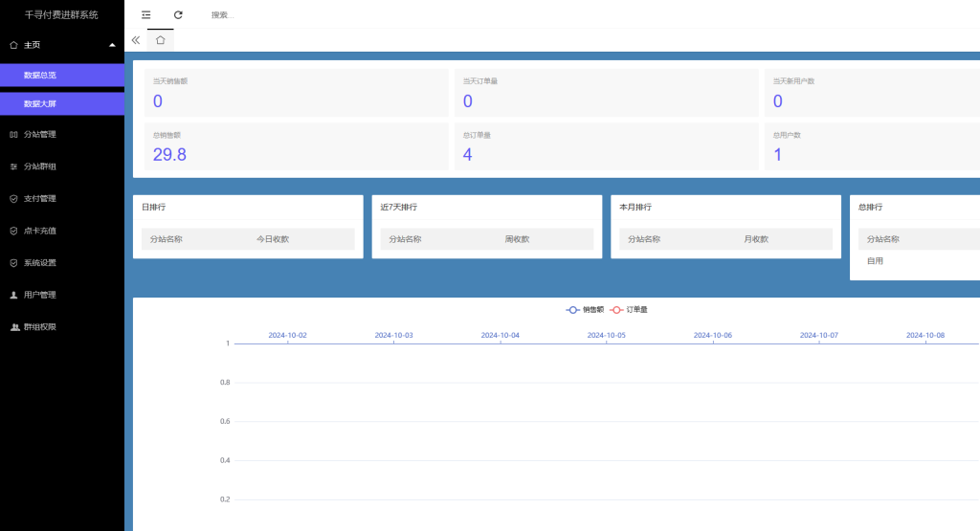Click the 千寻付费进群系统 title

[x=61, y=14]
